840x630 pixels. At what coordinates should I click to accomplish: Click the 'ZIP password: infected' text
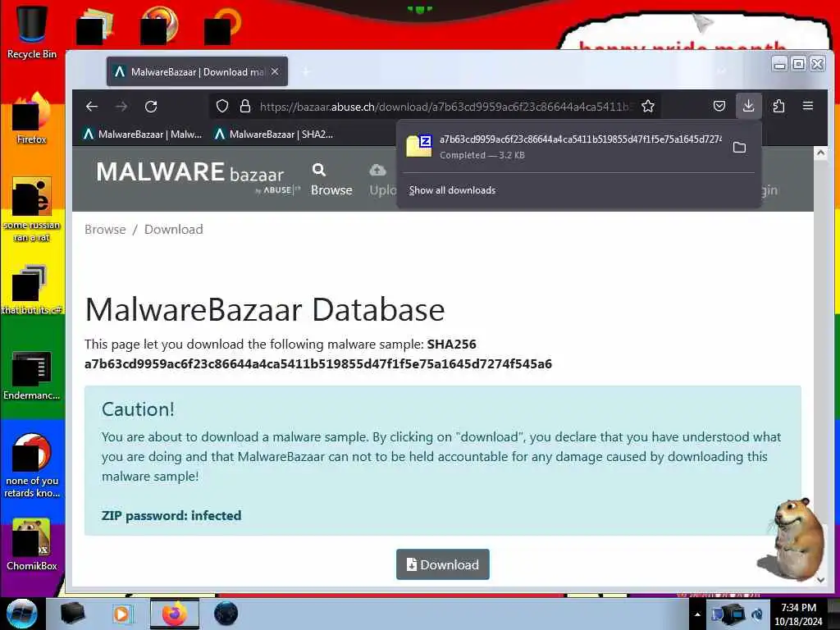pos(171,515)
